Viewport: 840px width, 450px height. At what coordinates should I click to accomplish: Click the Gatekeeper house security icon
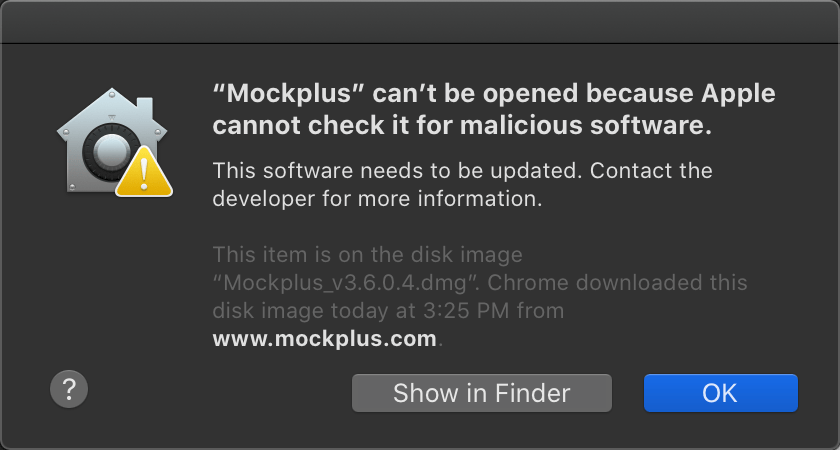coord(115,142)
